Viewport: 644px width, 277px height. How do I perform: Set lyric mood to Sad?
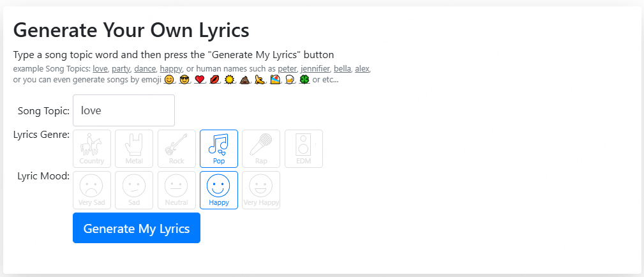point(134,190)
